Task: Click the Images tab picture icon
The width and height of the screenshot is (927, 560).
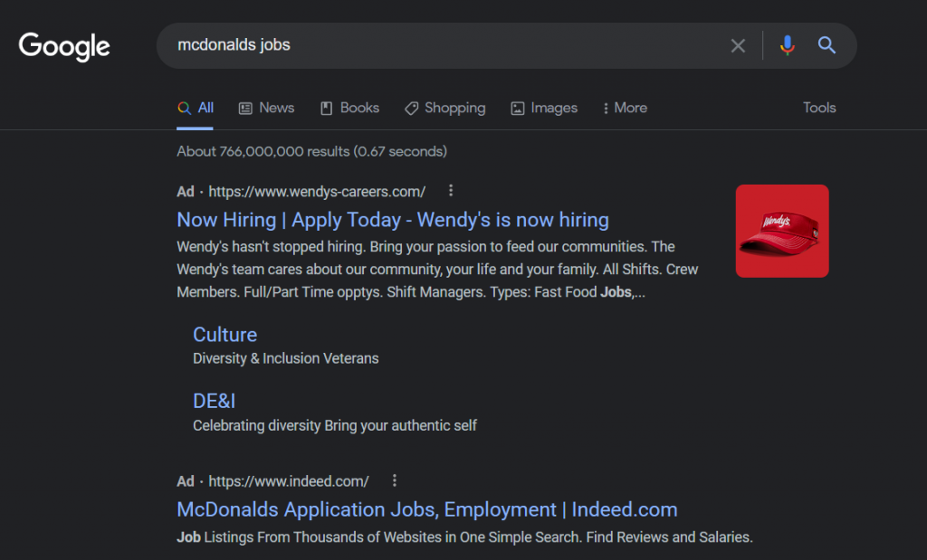Action: click(517, 108)
